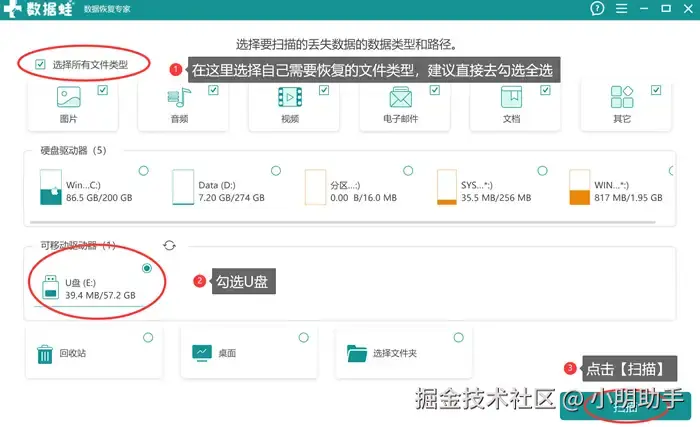Select the 分区 16.0 MB radio button
This screenshot has height=427, width=700.
pyautogui.click(x=408, y=171)
